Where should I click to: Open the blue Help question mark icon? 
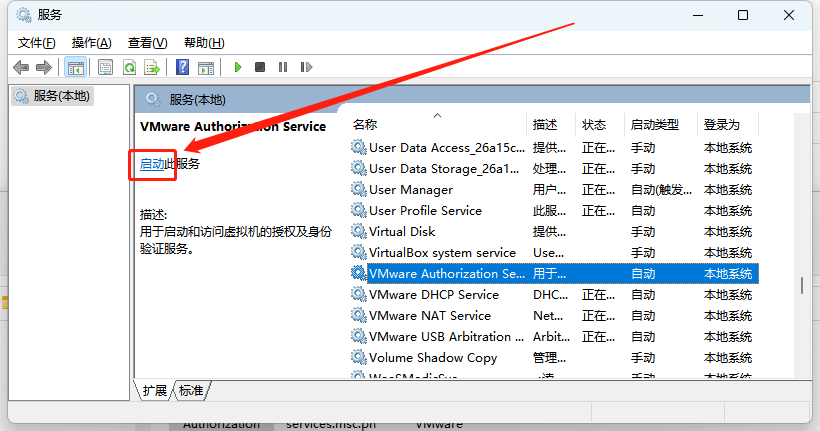(x=183, y=67)
